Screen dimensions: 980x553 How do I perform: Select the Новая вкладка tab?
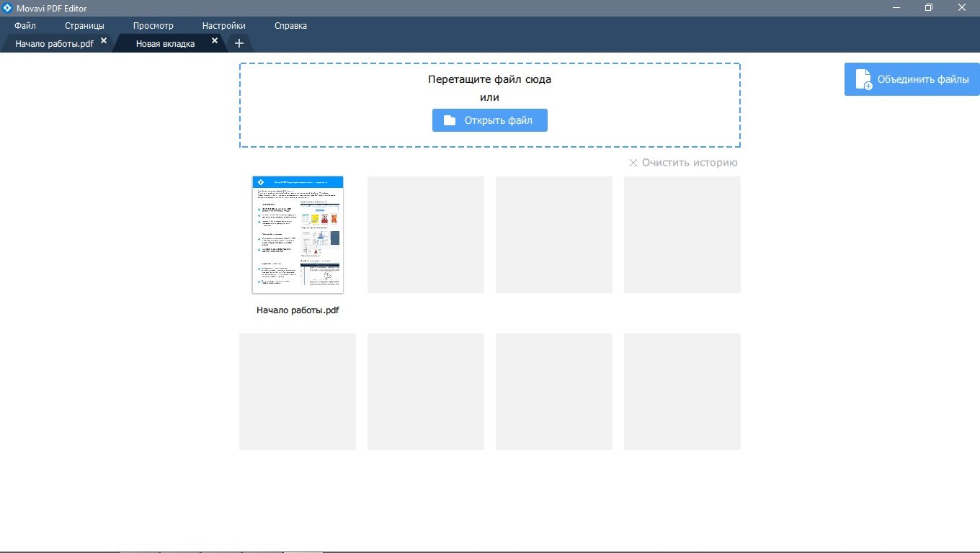pyautogui.click(x=165, y=43)
